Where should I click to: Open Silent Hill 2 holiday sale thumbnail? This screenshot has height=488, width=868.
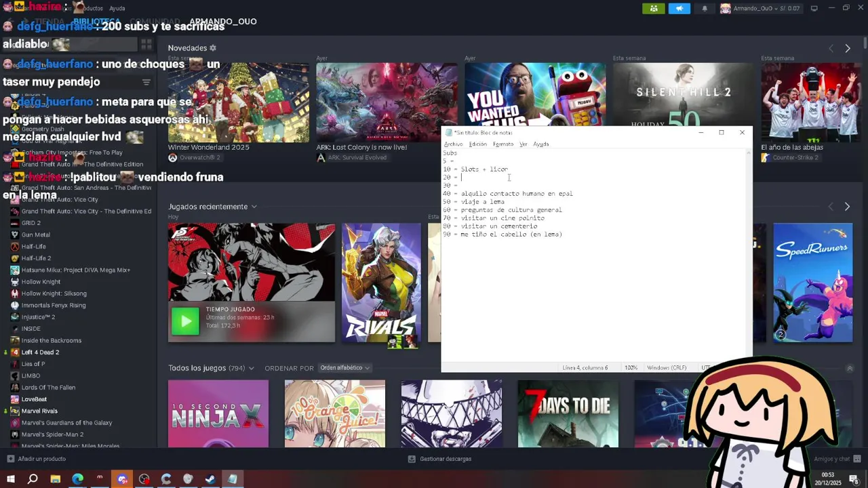(683, 94)
